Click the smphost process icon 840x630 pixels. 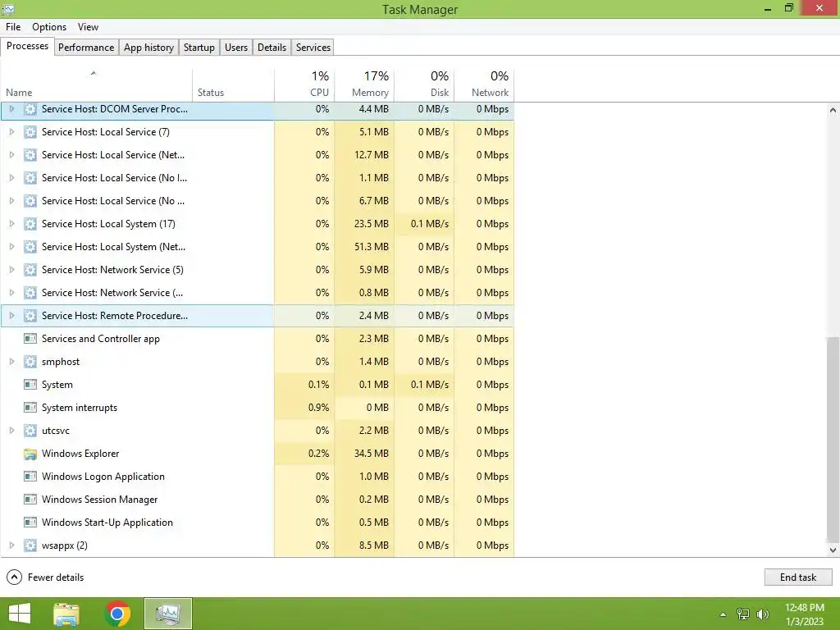point(30,362)
